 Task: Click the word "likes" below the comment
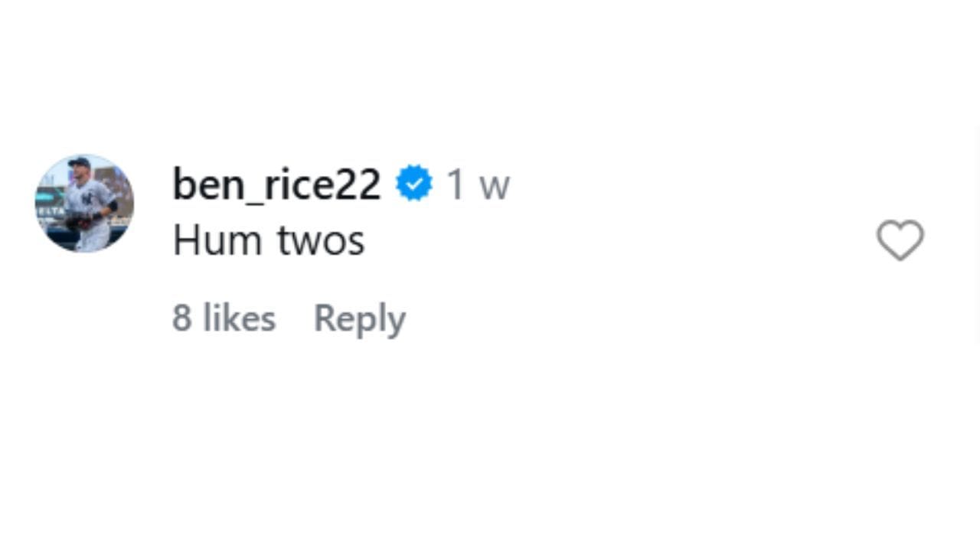pos(239,318)
